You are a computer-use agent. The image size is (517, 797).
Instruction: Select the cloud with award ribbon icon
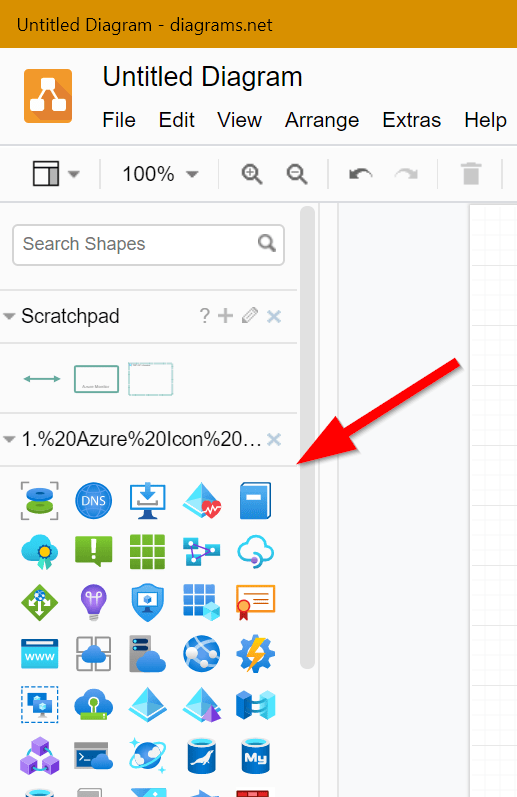coord(40,551)
